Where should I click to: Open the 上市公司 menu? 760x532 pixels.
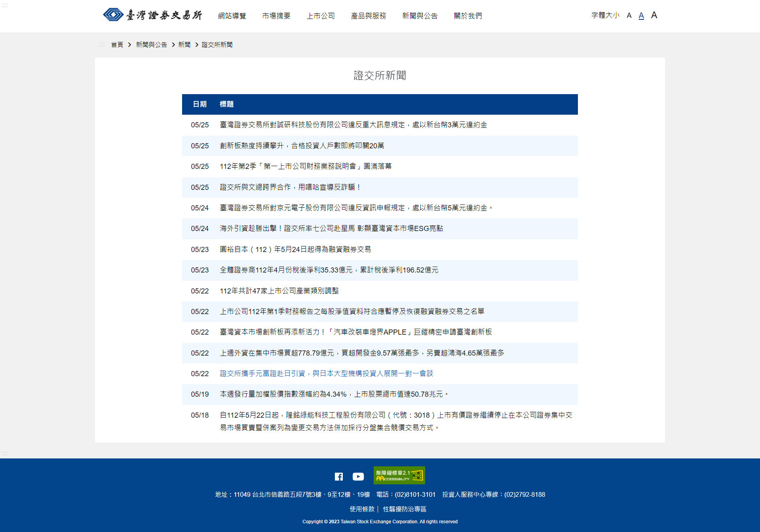321,16
